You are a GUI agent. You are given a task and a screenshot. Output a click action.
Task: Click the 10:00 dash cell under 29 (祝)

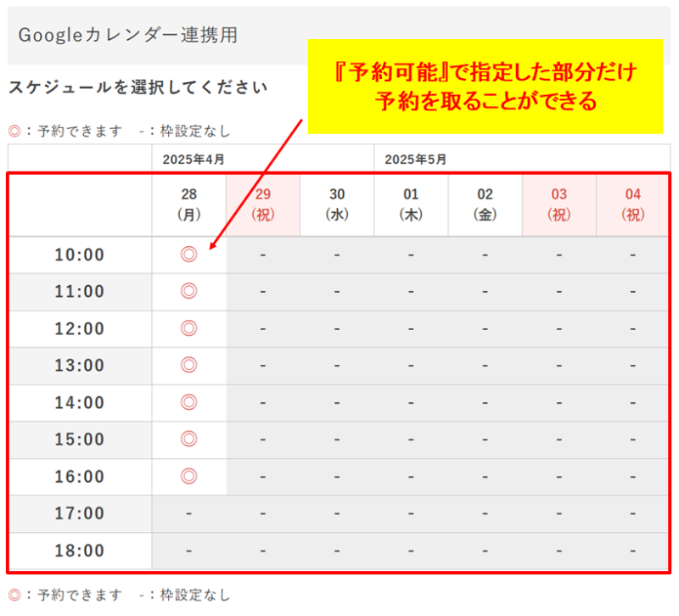point(263,255)
